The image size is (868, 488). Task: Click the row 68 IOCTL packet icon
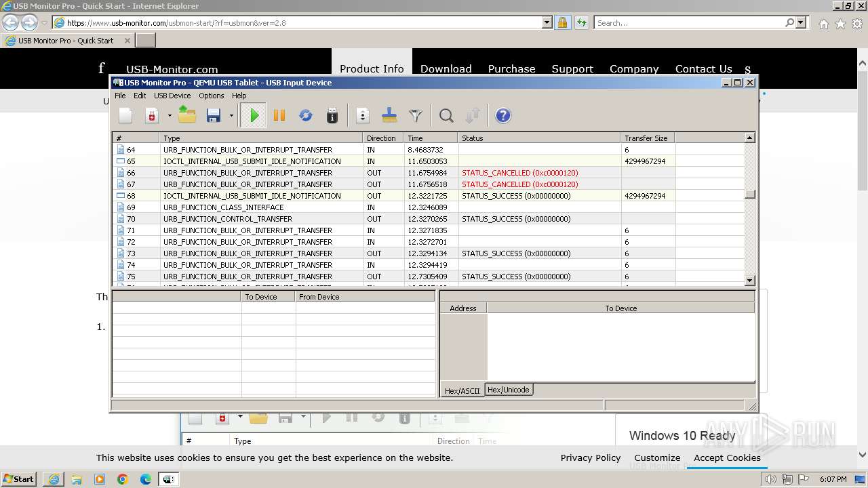point(121,196)
